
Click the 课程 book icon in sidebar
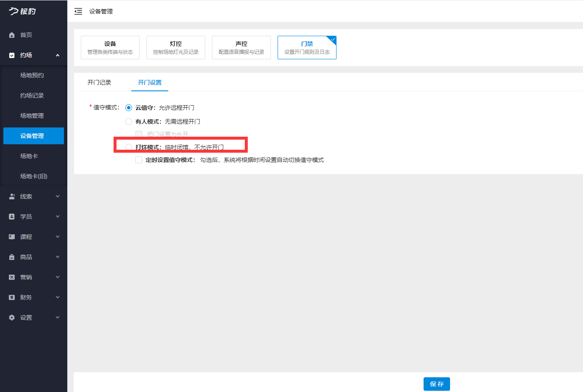(x=12, y=237)
